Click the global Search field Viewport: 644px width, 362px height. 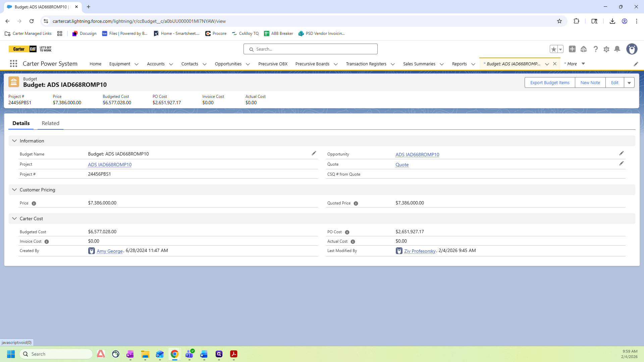coord(311,49)
